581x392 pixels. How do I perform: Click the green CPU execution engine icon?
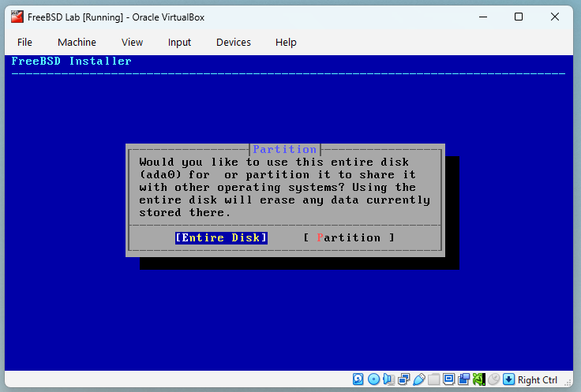pyautogui.click(x=478, y=379)
